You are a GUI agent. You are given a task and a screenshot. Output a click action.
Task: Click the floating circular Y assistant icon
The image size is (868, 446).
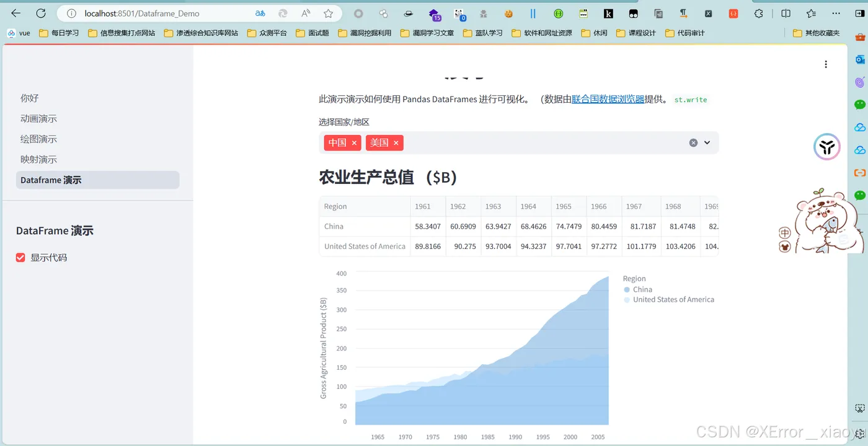pos(827,147)
